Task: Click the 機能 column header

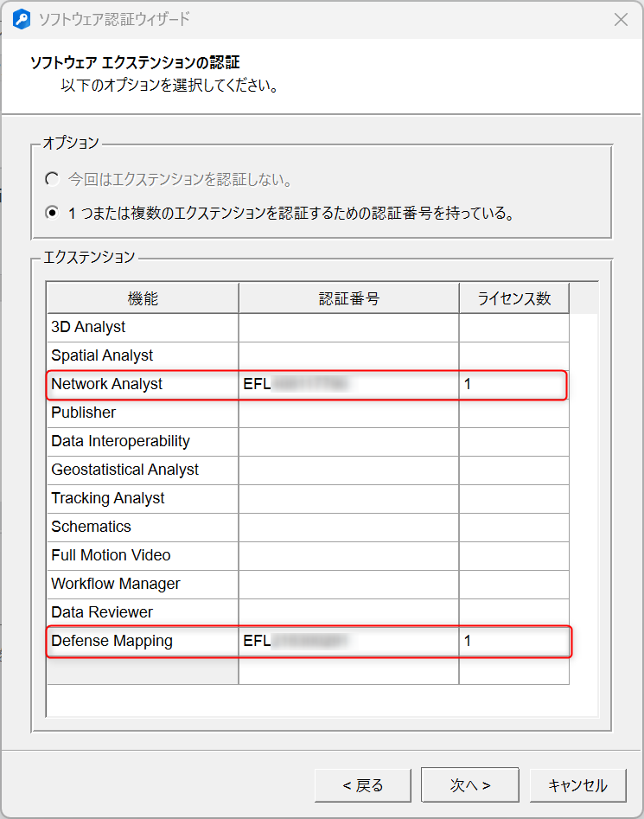Action: click(x=143, y=299)
